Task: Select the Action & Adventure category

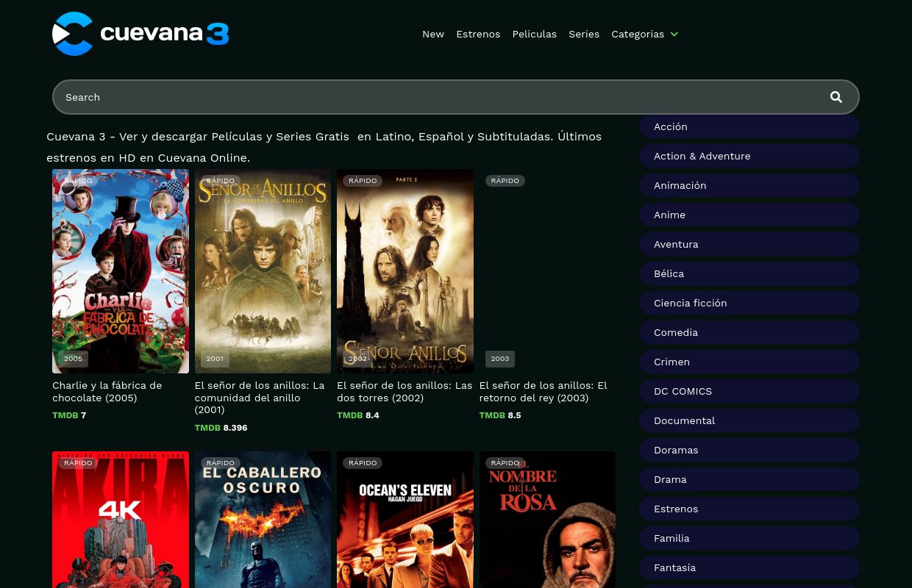Action: [749, 156]
